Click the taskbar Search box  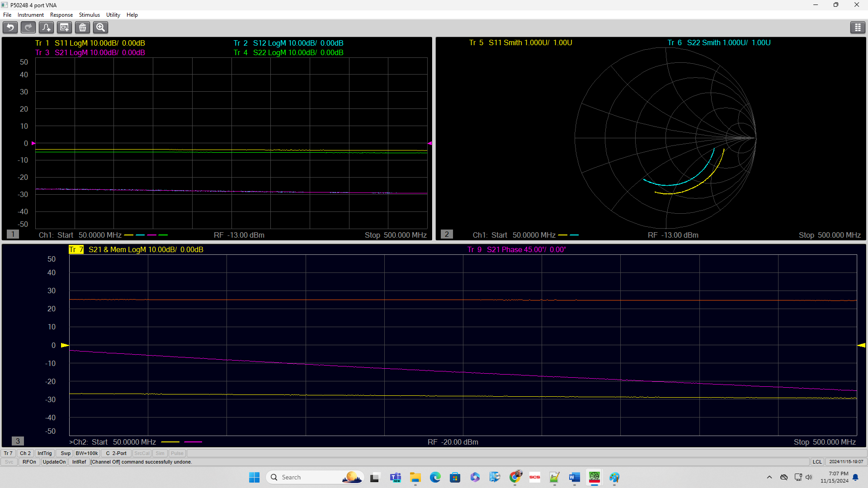pyautogui.click(x=315, y=477)
